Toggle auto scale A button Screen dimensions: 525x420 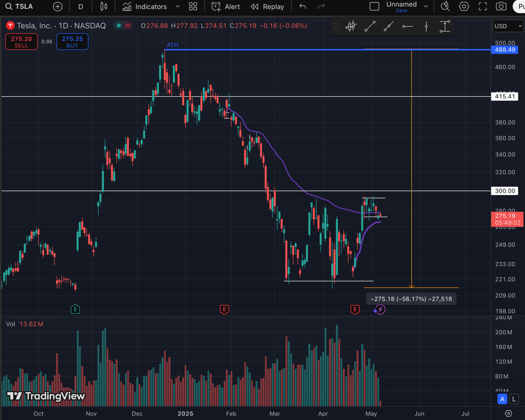(502, 399)
